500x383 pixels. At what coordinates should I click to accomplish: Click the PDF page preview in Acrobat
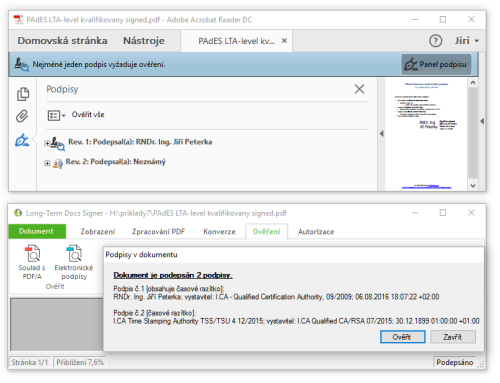426,134
